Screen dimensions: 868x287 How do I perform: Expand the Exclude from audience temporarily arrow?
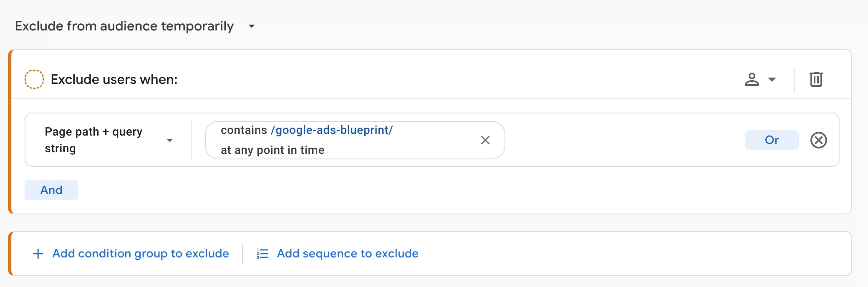pos(251,26)
